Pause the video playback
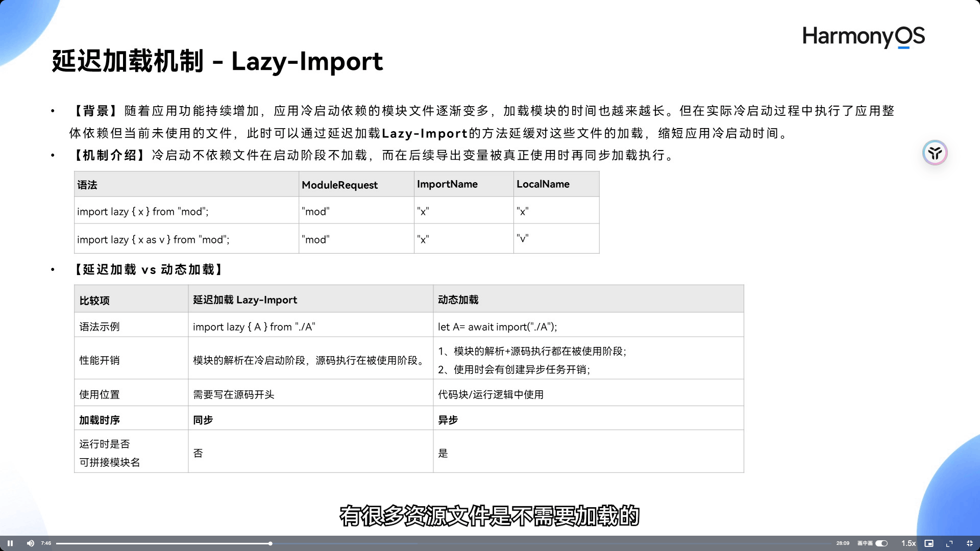The image size is (980, 551). (10, 543)
